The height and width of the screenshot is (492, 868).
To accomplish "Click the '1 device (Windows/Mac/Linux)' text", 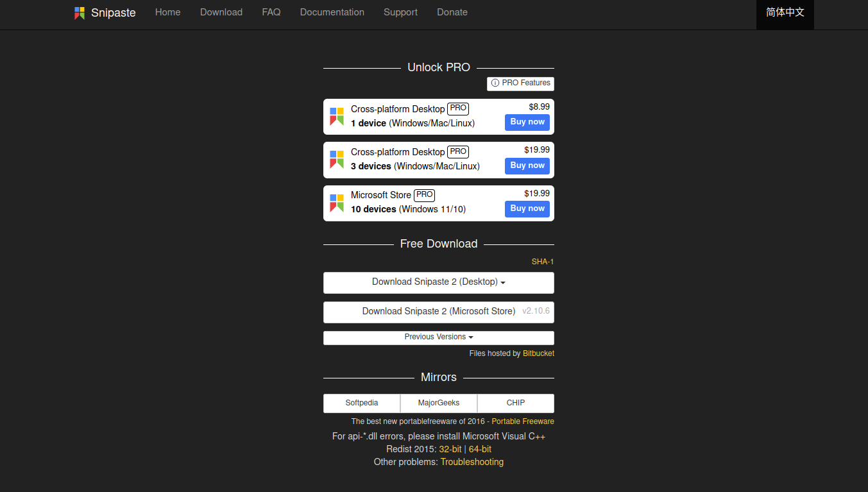I will click(413, 123).
